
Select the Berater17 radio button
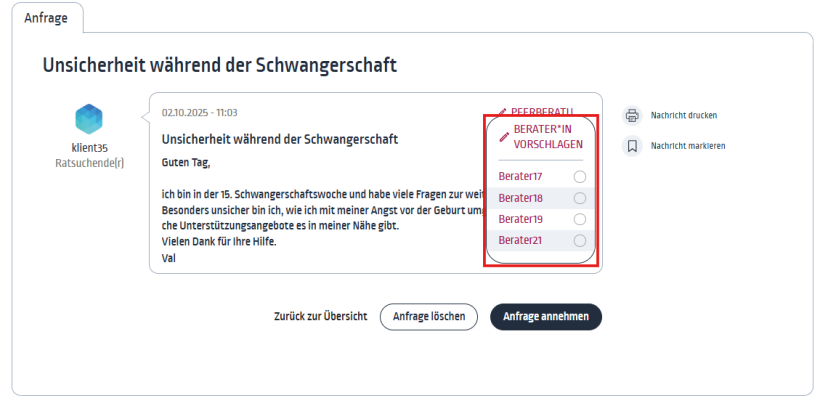579,177
